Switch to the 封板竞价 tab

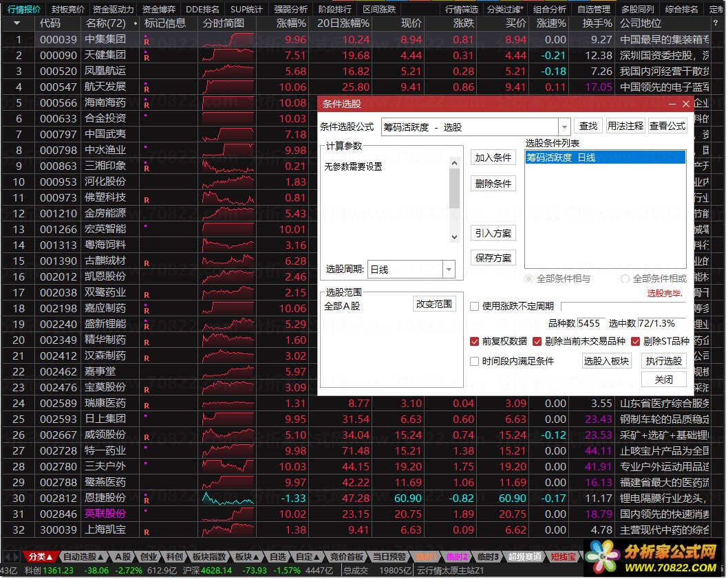[68, 9]
